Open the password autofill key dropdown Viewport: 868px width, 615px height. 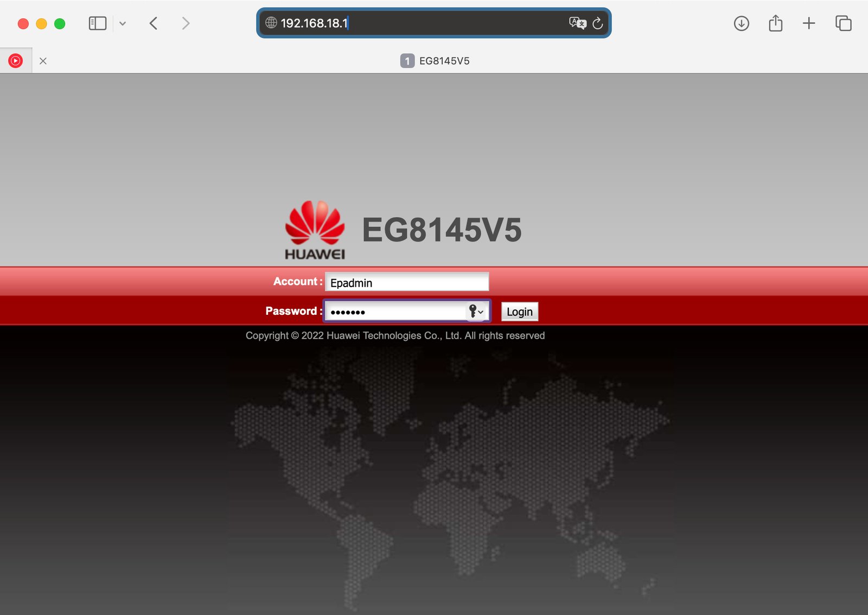[476, 312]
